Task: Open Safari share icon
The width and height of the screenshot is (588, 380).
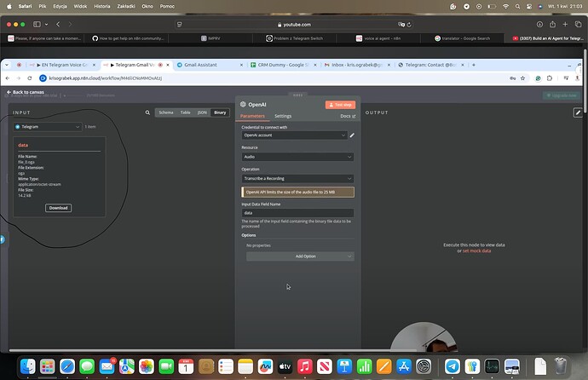Action: pos(552,25)
